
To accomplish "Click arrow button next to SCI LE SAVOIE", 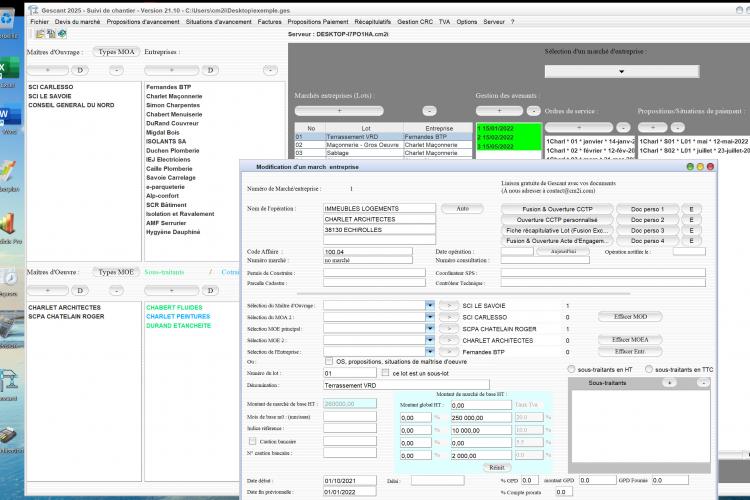I will (449, 305).
